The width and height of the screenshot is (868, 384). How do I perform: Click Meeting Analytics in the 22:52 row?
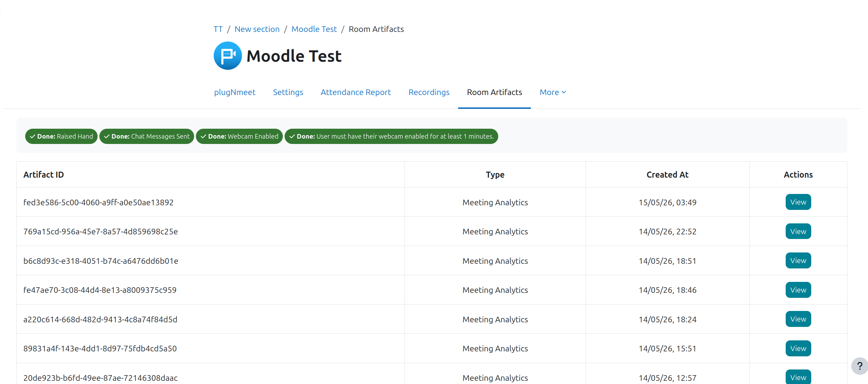495,231
